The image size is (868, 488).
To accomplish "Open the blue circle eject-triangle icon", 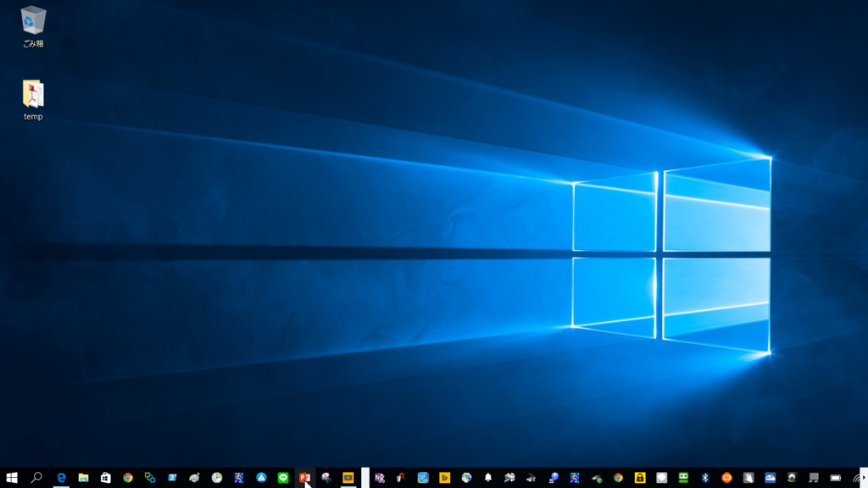I will tap(261, 478).
